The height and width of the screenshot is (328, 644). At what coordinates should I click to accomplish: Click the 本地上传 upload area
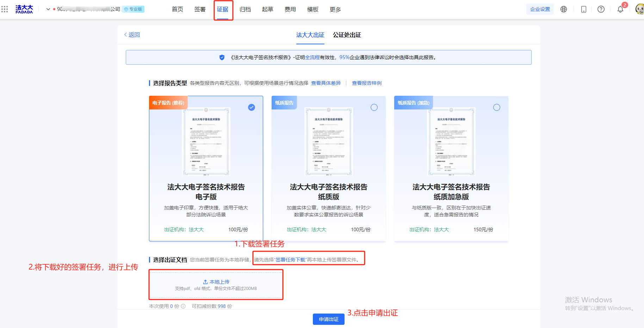point(216,285)
